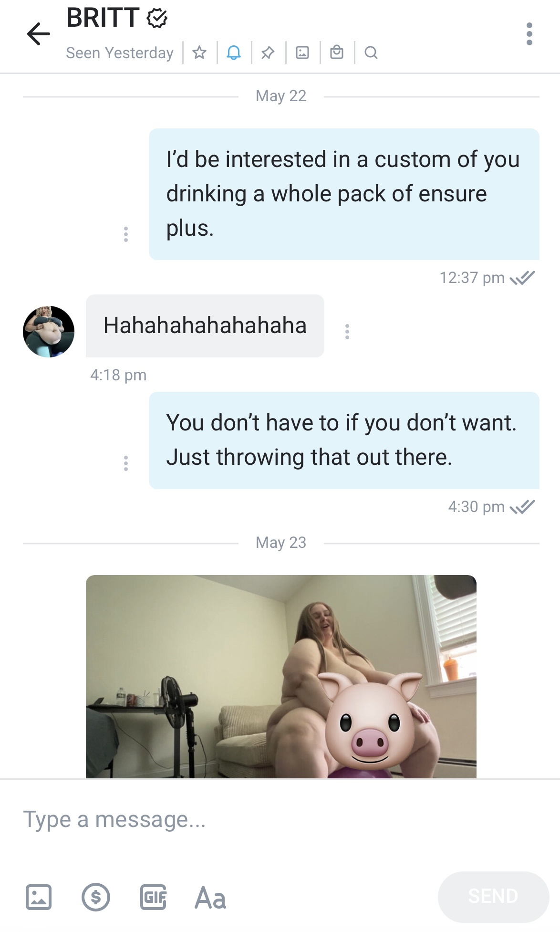Viewport: 560px width, 932px height.
Task: Open the GIF picker
Action: [153, 897]
